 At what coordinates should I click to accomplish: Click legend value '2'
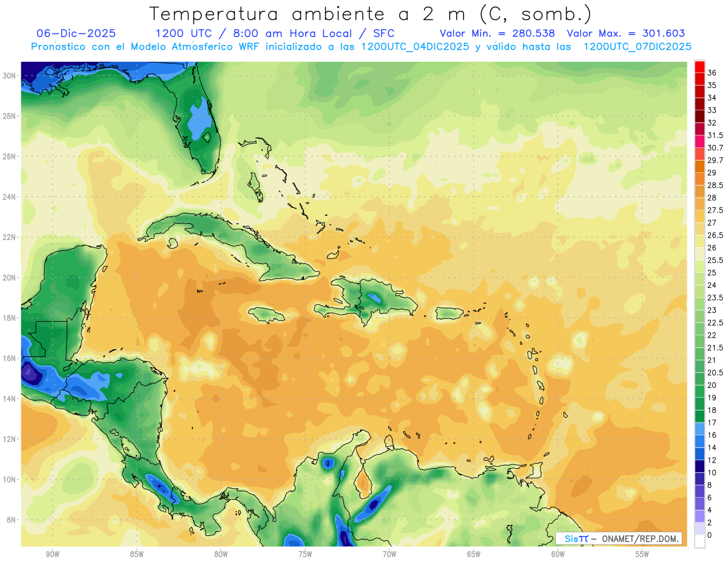[710, 523]
